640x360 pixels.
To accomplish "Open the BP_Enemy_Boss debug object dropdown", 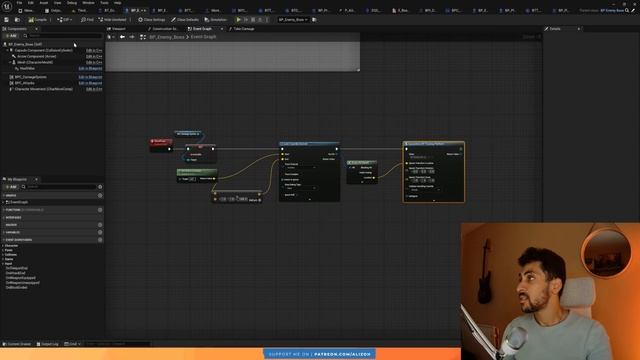I will point(293,20).
